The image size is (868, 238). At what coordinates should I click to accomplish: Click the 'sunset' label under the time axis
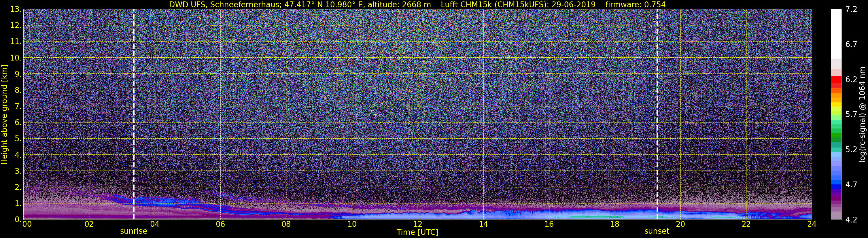tap(657, 231)
